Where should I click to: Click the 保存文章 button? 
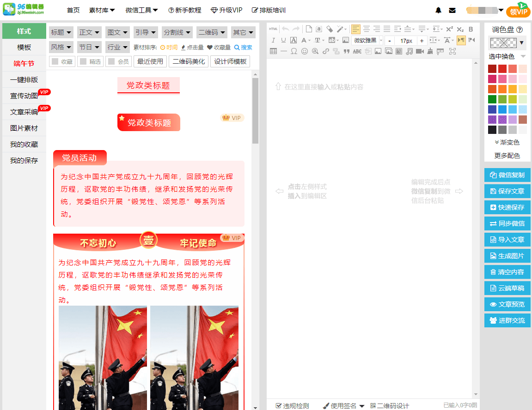click(x=507, y=191)
